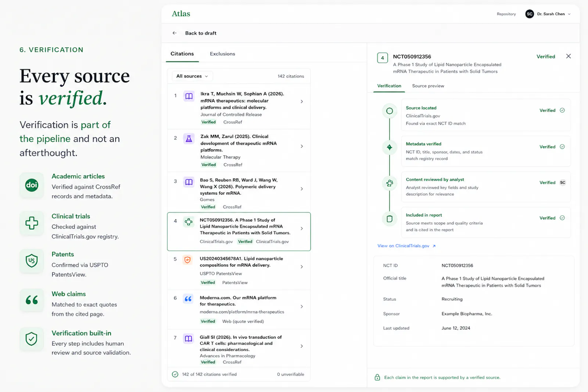
Task: Click the Patents US shield icon
Action: pos(32,261)
